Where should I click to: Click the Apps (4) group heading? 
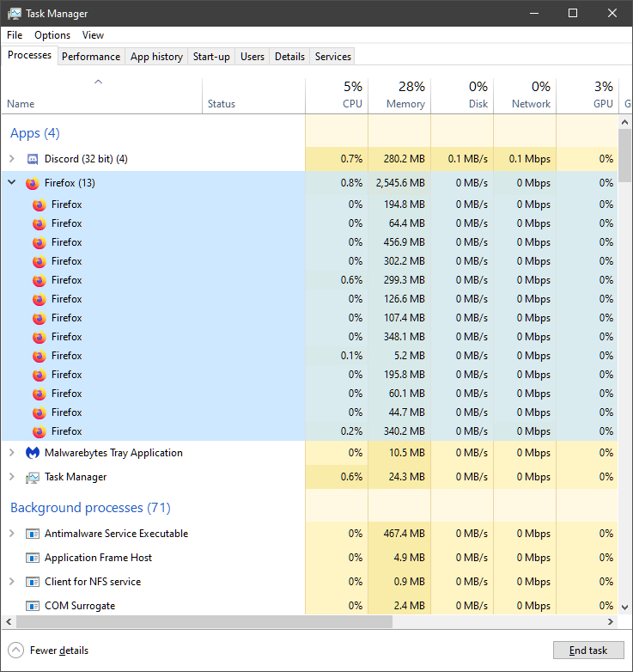point(35,133)
